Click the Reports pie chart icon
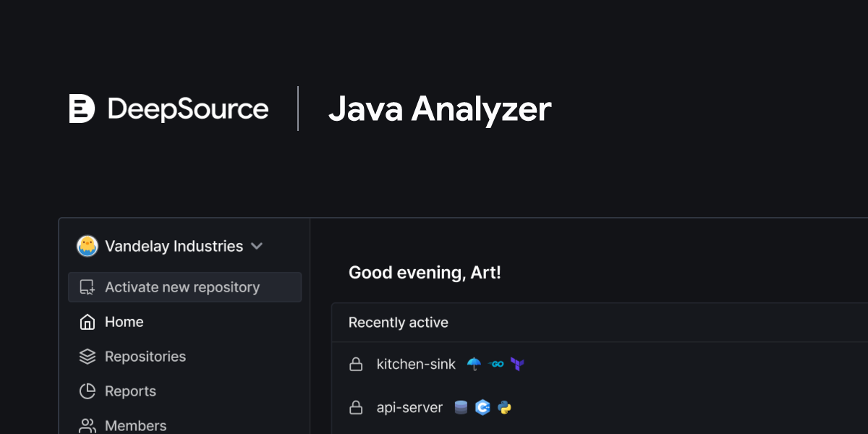The height and width of the screenshot is (434, 868). (87, 391)
